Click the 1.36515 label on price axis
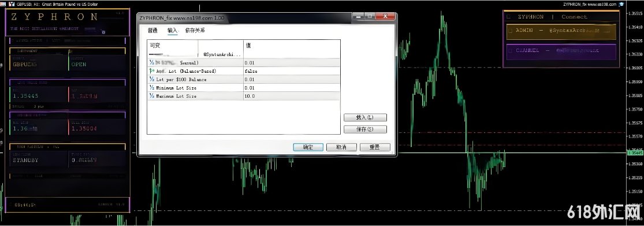Image resolution: width=644 pixels, height=226 pixels. 635,13
